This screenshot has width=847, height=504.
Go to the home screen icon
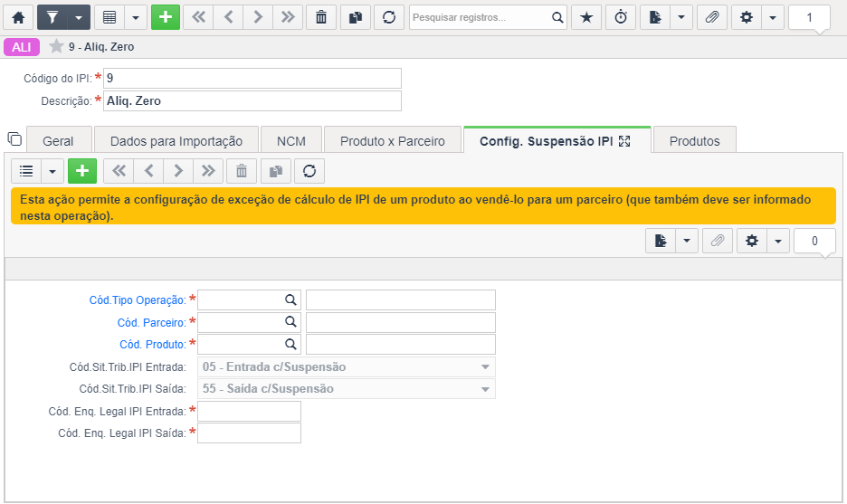[18, 17]
